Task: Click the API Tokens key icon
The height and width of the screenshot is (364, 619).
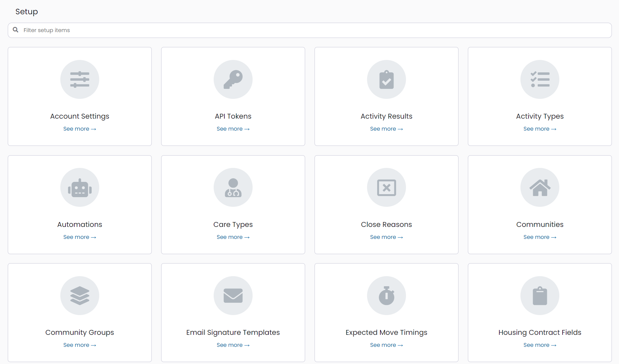Action: pyautogui.click(x=233, y=79)
